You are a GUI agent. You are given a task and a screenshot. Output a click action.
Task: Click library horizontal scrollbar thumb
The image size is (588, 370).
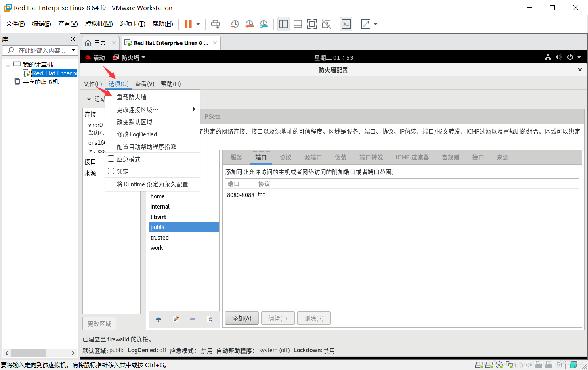[29, 353]
